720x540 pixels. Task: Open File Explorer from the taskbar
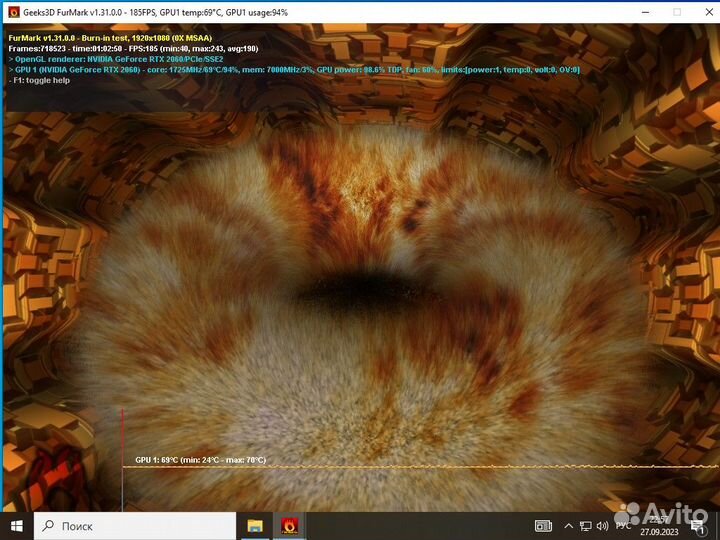point(255,525)
